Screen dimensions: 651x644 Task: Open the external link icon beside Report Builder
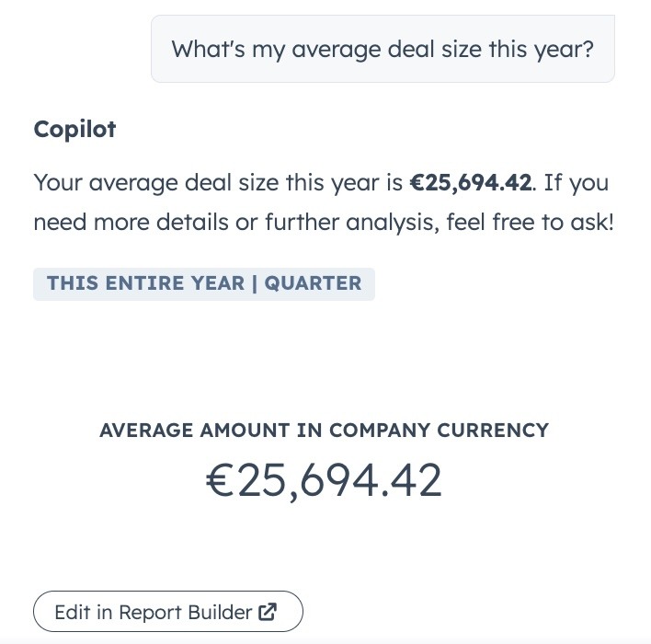(268, 612)
